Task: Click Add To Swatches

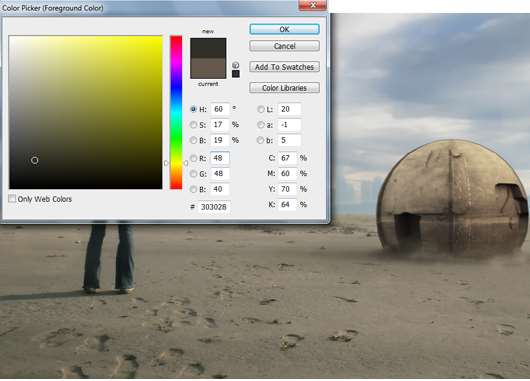Action: [284, 67]
